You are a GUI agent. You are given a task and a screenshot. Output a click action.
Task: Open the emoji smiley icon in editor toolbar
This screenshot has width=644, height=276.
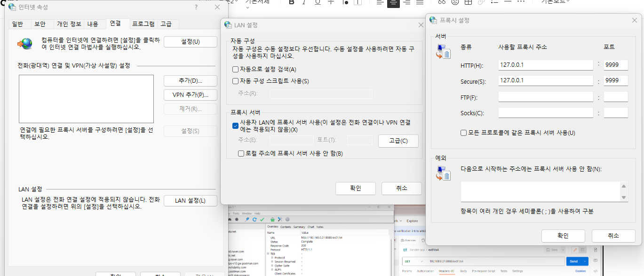pos(455,2)
